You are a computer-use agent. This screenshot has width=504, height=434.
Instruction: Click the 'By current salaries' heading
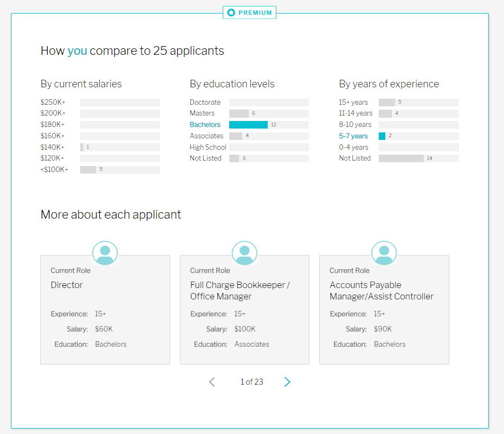tap(81, 84)
